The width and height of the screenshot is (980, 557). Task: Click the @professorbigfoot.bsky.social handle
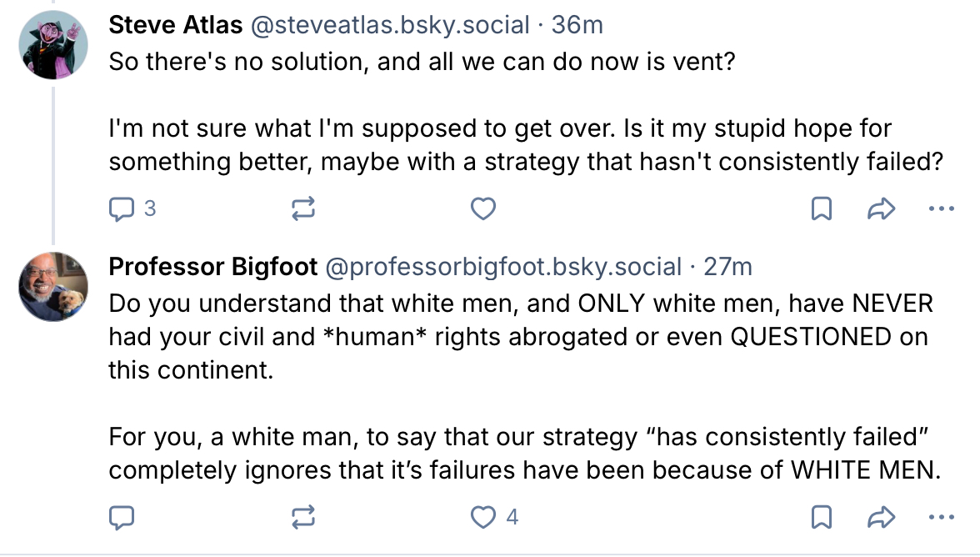pos(503,267)
